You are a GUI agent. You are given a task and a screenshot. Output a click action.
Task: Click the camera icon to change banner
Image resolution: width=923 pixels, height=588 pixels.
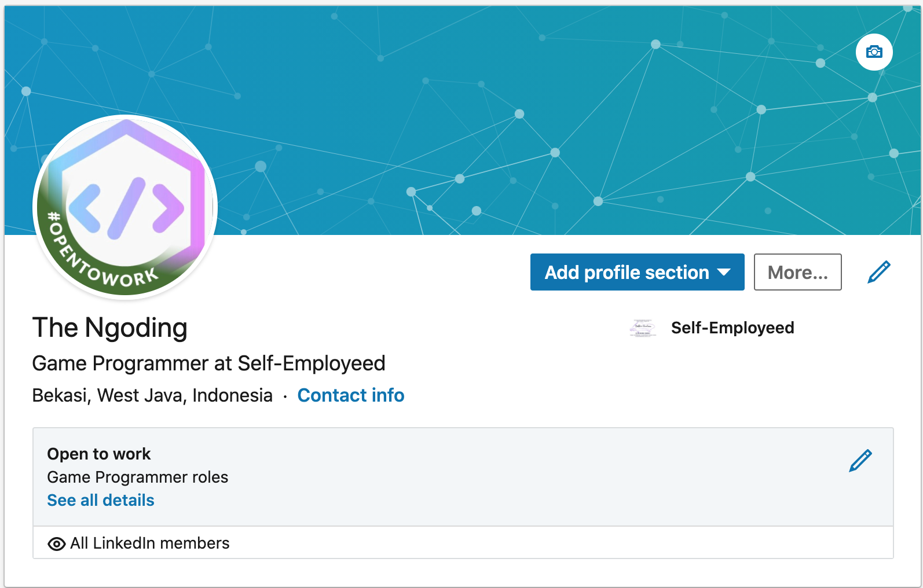tap(874, 52)
